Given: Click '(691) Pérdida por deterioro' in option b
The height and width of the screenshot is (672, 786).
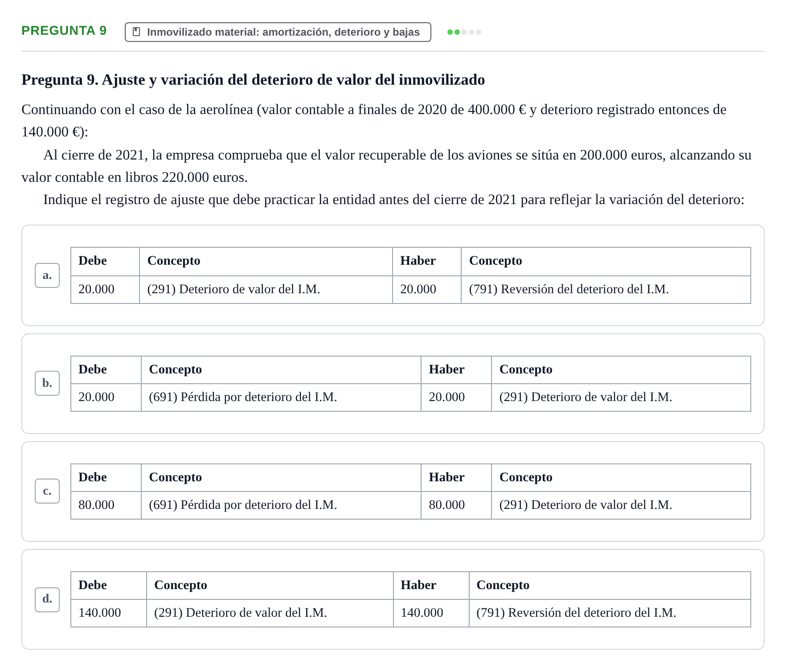Looking at the screenshot, I should click(243, 397).
